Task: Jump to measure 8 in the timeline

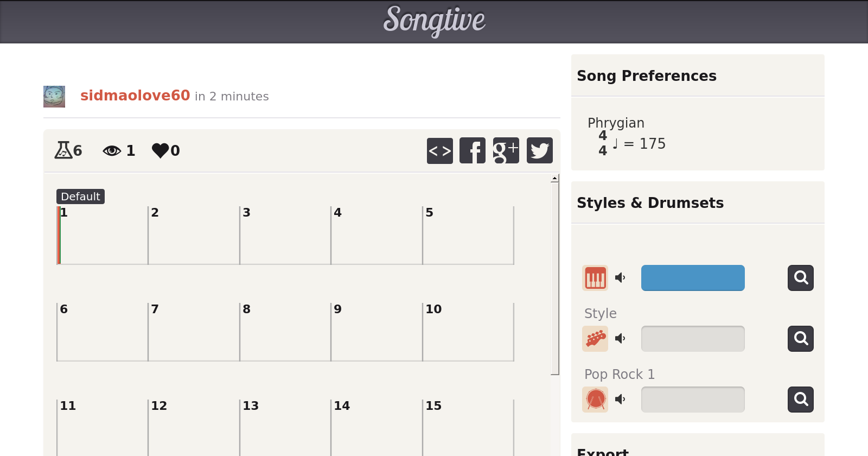Action: [285, 332]
